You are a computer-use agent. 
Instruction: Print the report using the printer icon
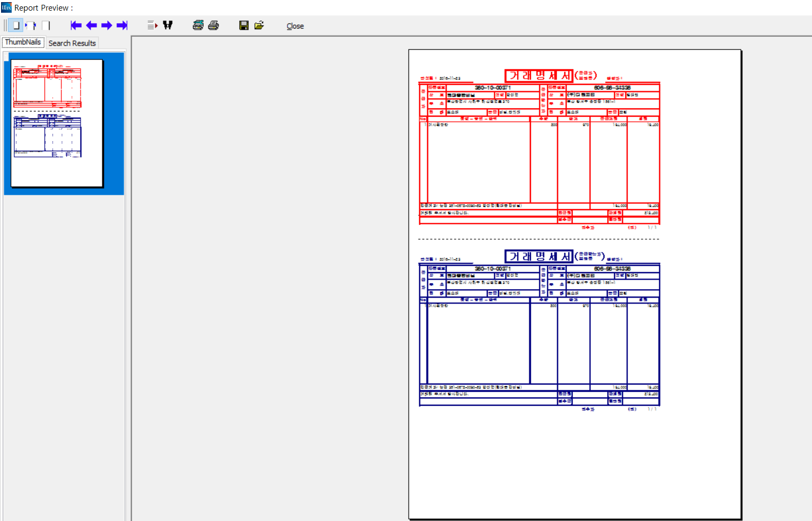point(213,25)
